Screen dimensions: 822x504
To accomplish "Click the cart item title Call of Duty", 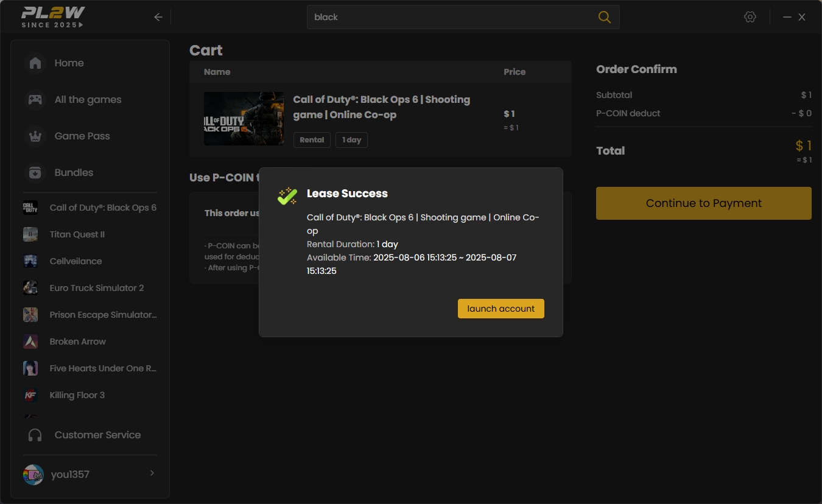I will (x=382, y=107).
